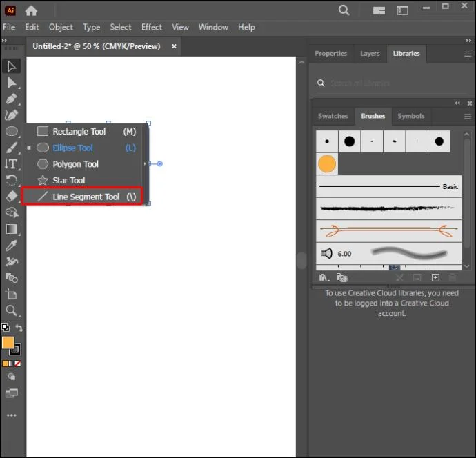
Task: Switch to the Swatches tab
Action: 333,116
